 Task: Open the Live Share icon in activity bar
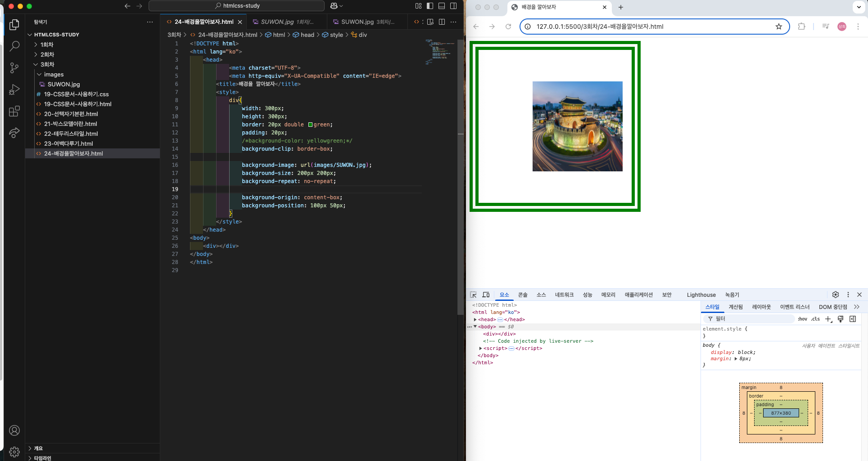[x=14, y=133]
